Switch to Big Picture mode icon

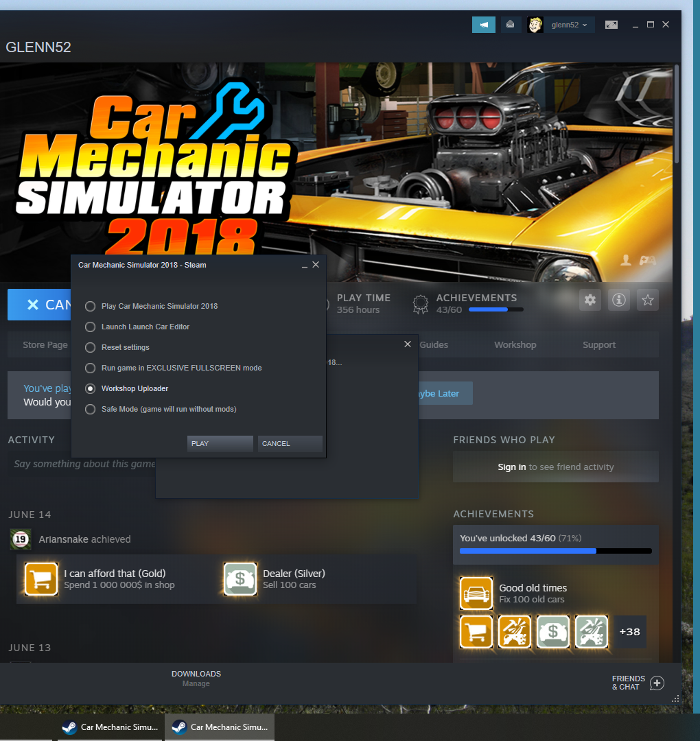pyautogui.click(x=611, y=25)
